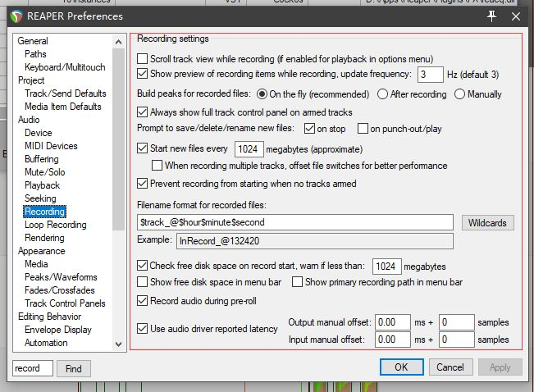Toggle use audio driver reported latency
Image resolution: width=534 pixels, height=392 pixels.
tap(142, 328)
